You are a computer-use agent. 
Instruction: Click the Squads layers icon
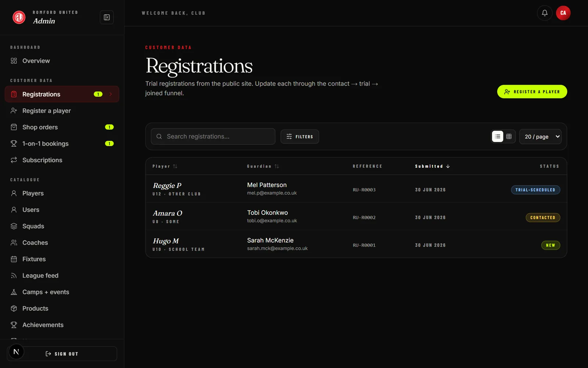click(x=14, y=226)
